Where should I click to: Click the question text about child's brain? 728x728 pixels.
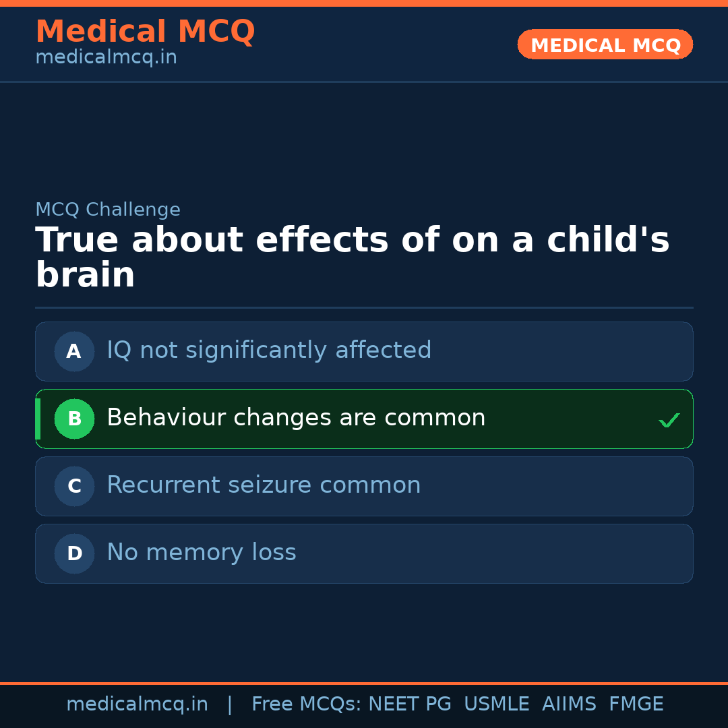point(352,257)
